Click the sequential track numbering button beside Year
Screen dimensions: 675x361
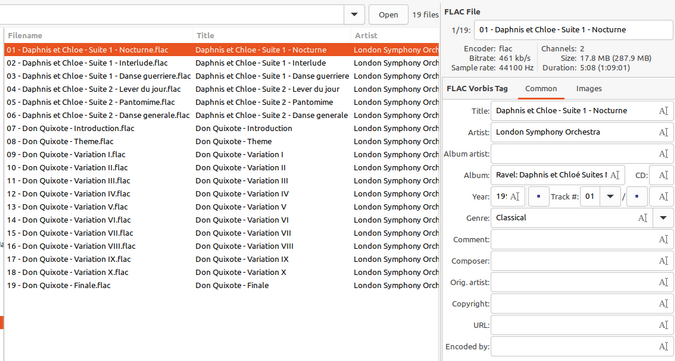(x=538, y=197)
